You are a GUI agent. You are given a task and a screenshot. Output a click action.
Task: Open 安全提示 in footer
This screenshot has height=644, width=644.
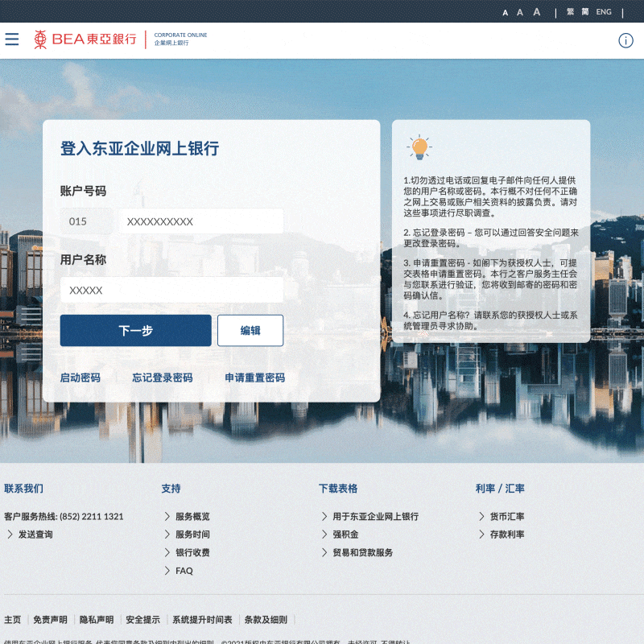[x=143, y=619]
